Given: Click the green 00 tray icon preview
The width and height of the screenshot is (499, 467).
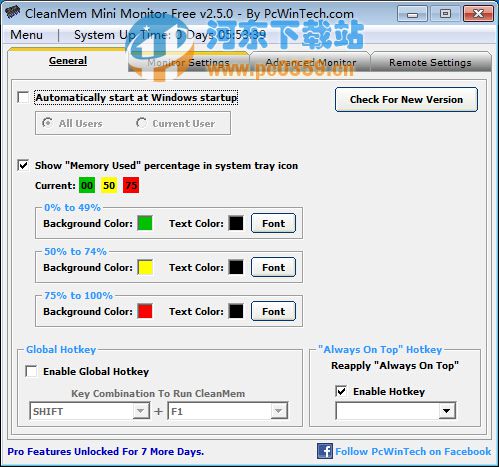Looking at the screenshot, I should click(87, 185).
